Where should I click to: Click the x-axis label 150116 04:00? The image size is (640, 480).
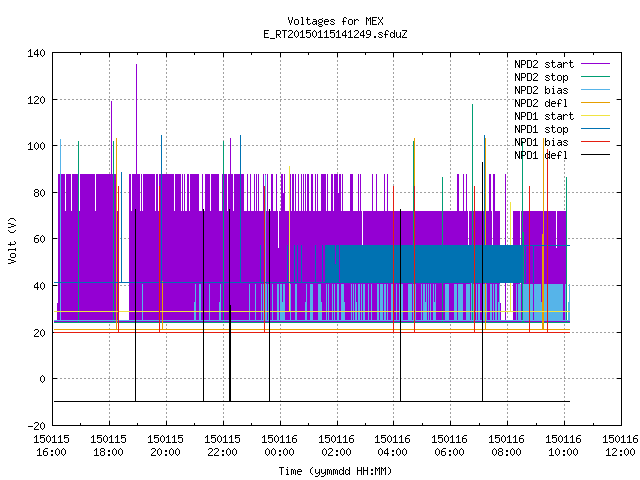[x=393, y=446]
